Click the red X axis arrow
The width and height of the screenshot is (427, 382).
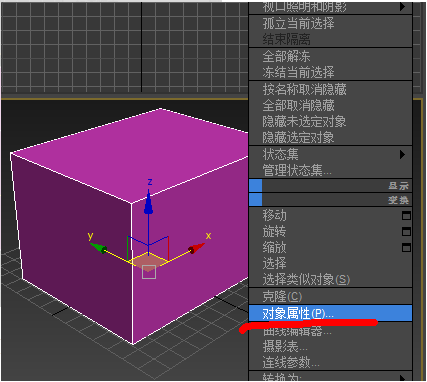[x=197, y=248]
